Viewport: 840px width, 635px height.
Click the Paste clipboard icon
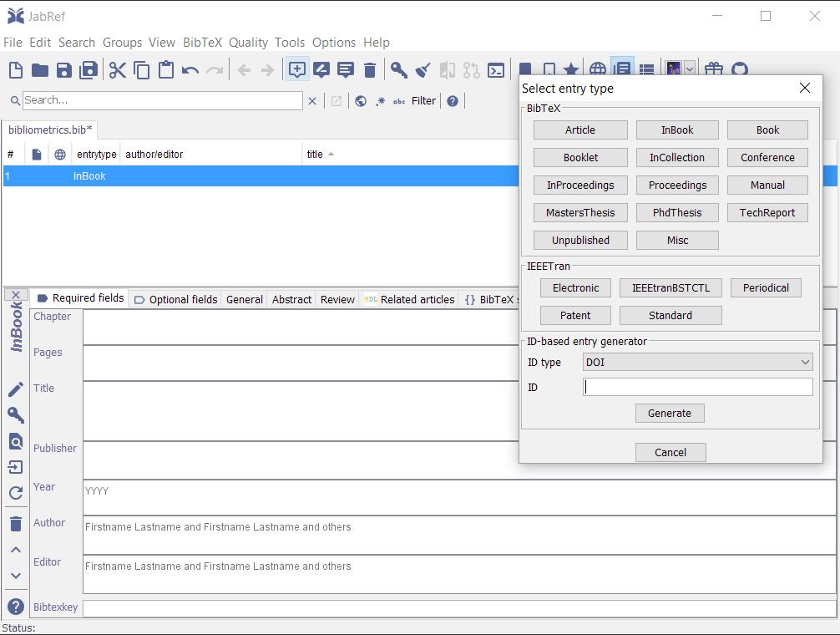(x=166, y=70)
